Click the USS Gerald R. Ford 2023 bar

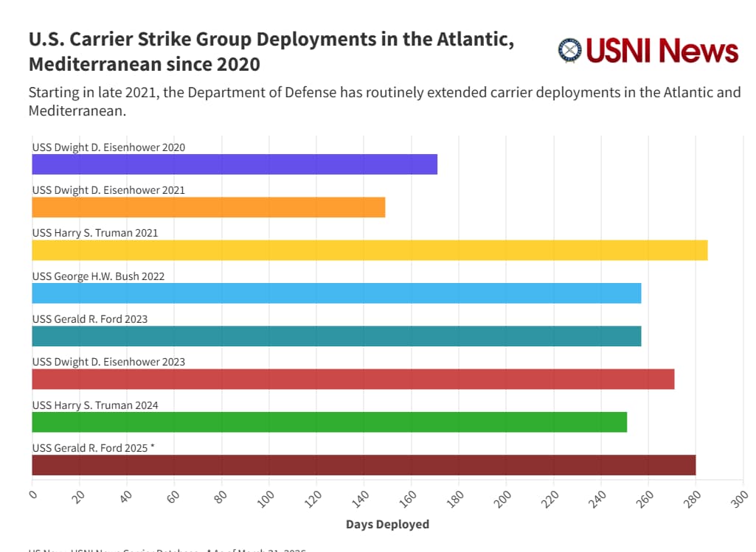pos(332,336)
